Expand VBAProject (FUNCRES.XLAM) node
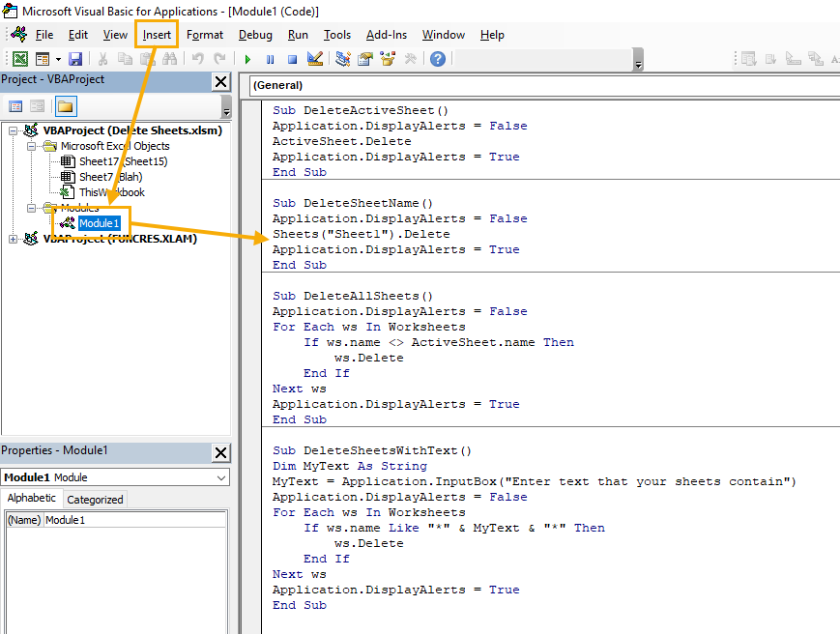The image size is (840, 634). point(13,239)
